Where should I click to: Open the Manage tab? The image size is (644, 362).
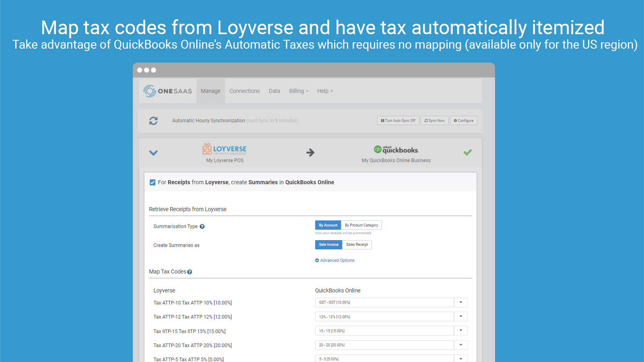211,91
